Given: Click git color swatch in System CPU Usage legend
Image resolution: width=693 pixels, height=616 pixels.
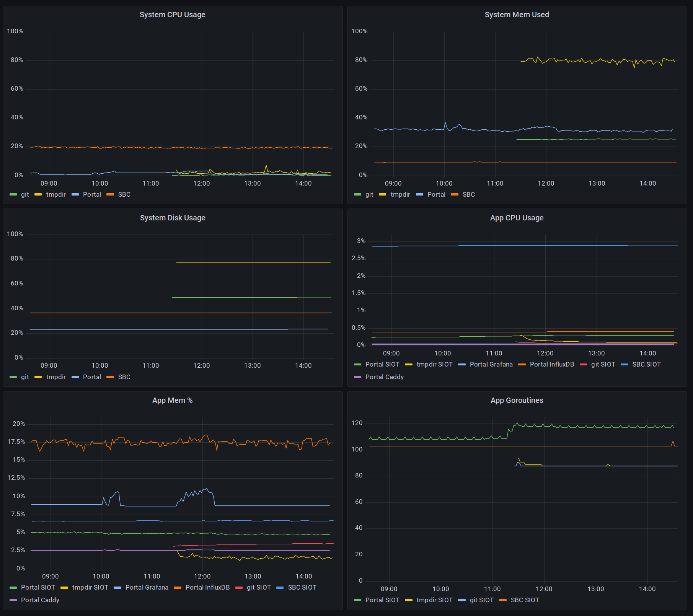Looking at the screenshot, I should tap(13, 195).
